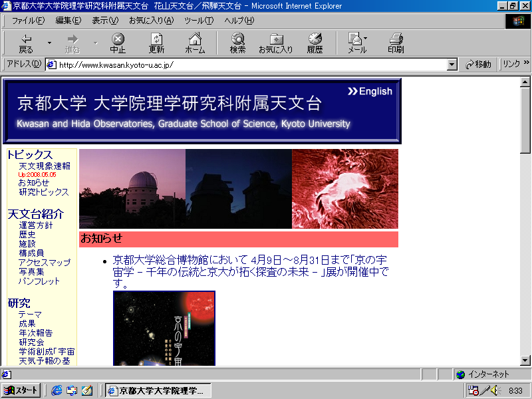Open the 研究会 link

pos(31,342)
